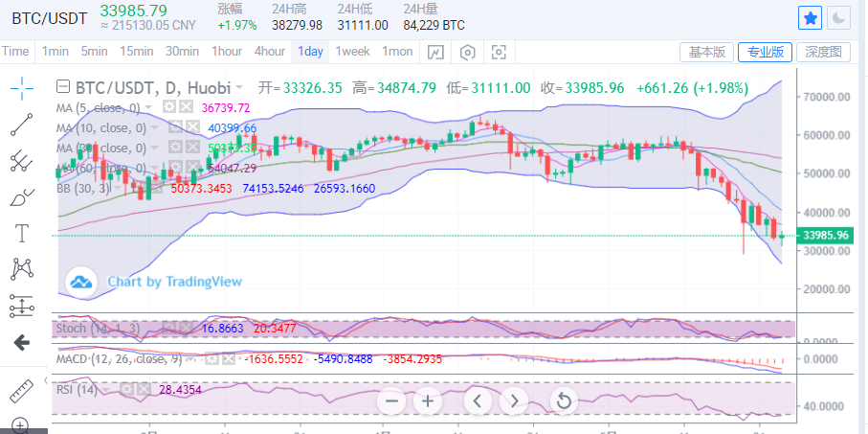
Task: Switch to 1week interval
Action: coord(352,52)
